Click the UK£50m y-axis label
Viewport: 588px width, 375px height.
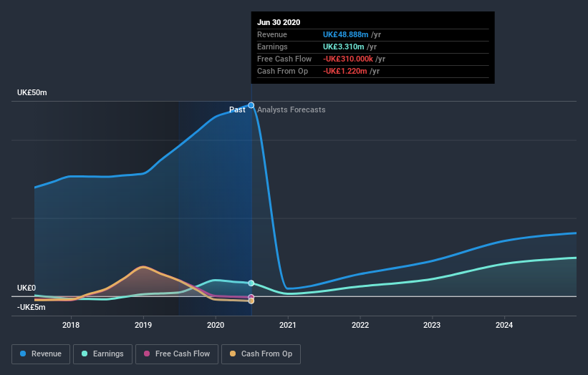coord(32,92)
